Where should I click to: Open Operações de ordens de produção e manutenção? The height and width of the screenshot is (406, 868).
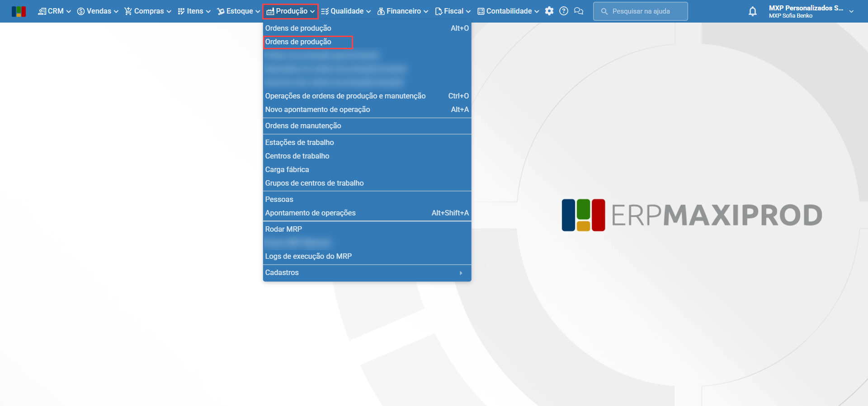(367, 96)
